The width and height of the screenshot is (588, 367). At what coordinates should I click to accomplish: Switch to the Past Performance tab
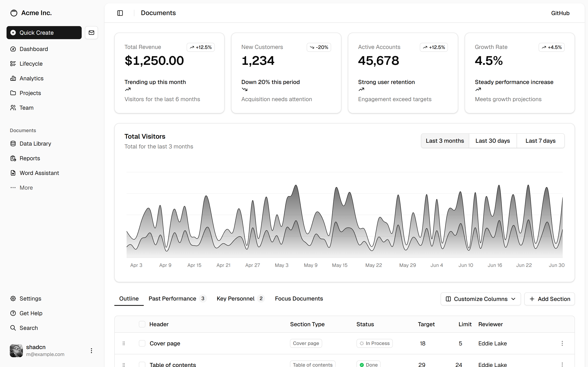(173, 298)
